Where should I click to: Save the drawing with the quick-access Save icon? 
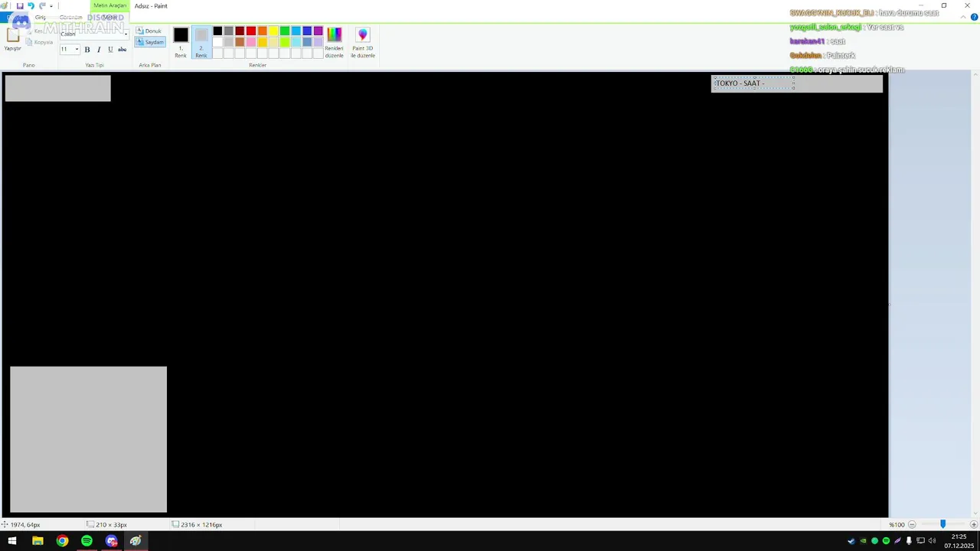coord(20,5)
